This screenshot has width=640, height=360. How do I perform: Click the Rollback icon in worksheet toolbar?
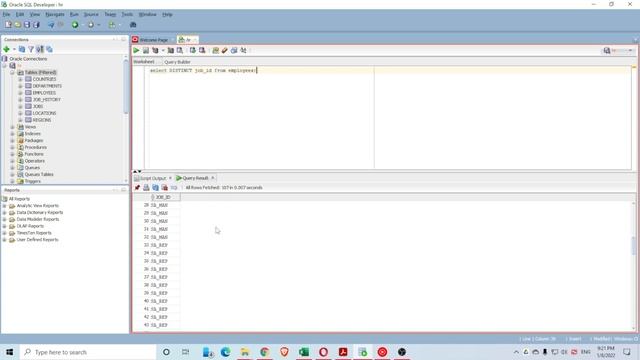pos(202,50)
